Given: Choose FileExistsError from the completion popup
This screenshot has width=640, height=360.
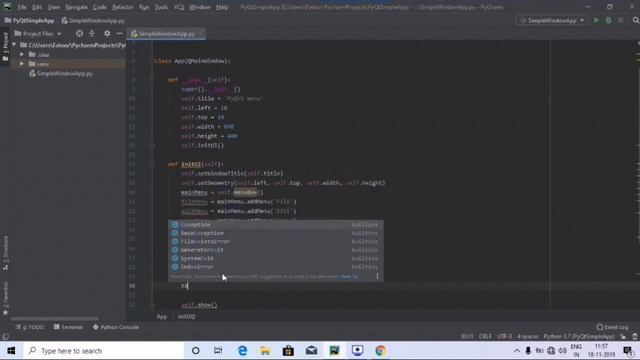Looking at the screenshot, I should click(x=276, y=242).
